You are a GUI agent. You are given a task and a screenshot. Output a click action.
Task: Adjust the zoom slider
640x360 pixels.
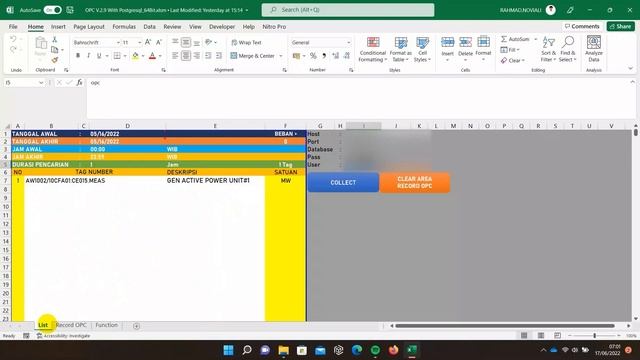tap(594, 336)
